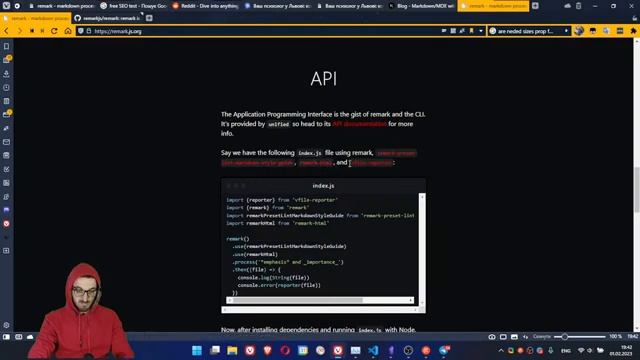Open a new tab in the top tab bar
The height and width of the screenshot is (360, 640).
[535, 6]
